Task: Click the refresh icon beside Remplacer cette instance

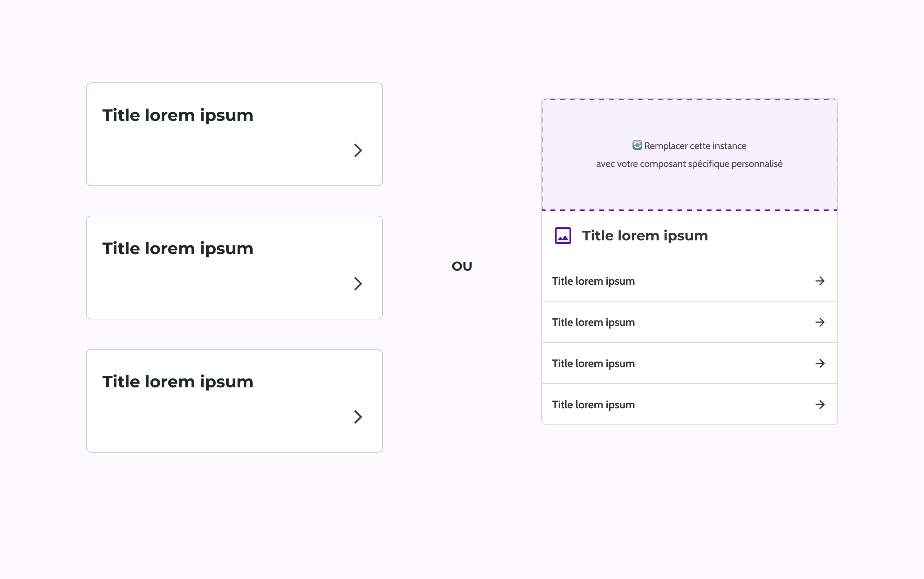Action: click(637, 145)
